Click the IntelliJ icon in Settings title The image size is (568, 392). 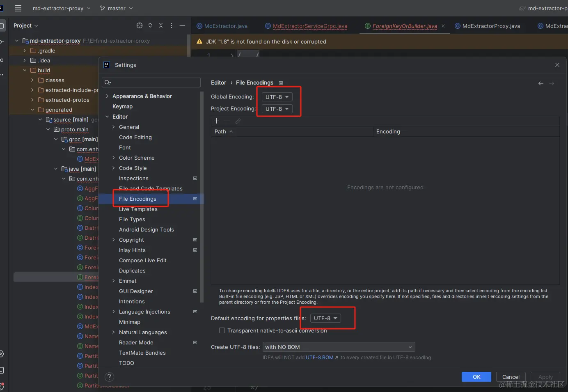pyautogui.click(x=107, y=65)
